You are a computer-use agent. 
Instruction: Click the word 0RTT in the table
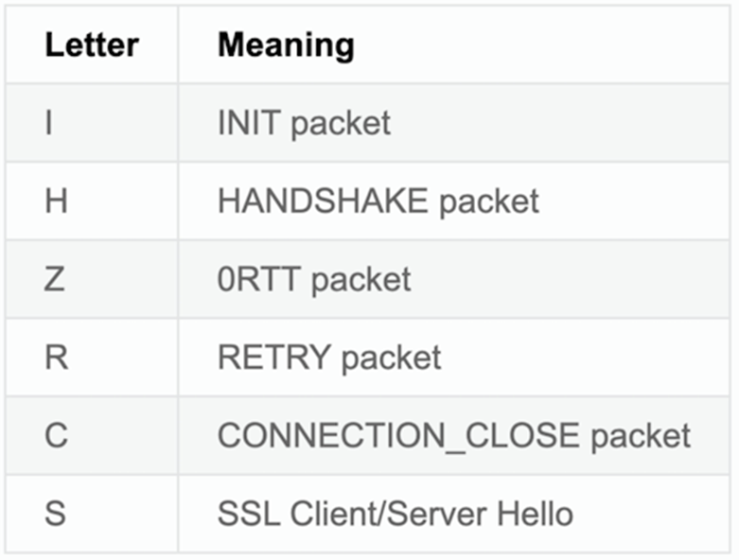click(259, 279)
